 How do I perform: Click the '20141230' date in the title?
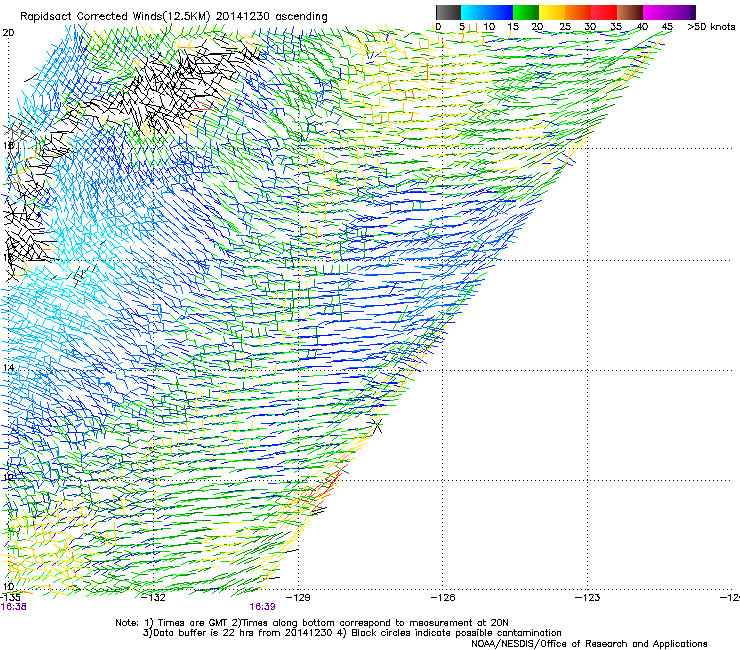pos(243,16)
